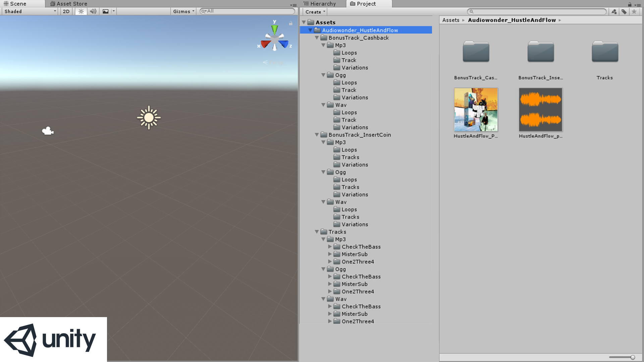Viewport: 644px width, 362px height.
Task: Toggle scene audio speaker icon
Action: pyautogui.click(x=93, y=11)
